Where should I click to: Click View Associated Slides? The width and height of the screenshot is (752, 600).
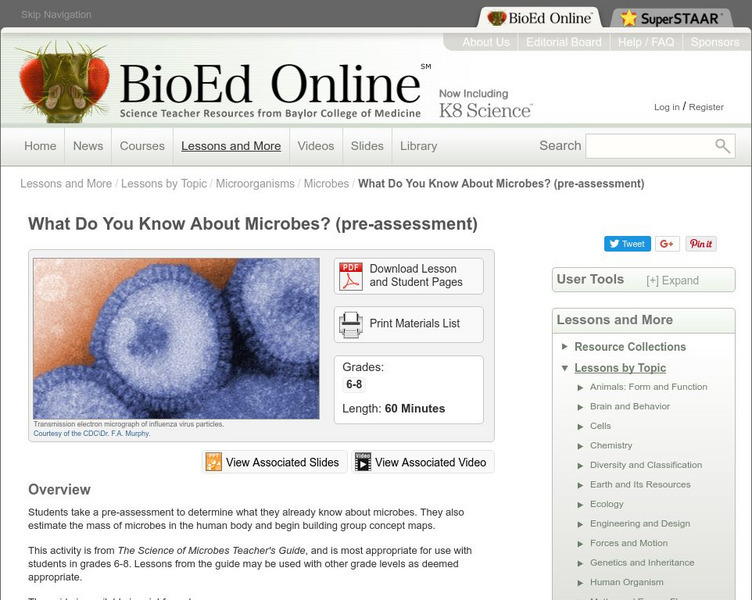[x=274, y=462]
